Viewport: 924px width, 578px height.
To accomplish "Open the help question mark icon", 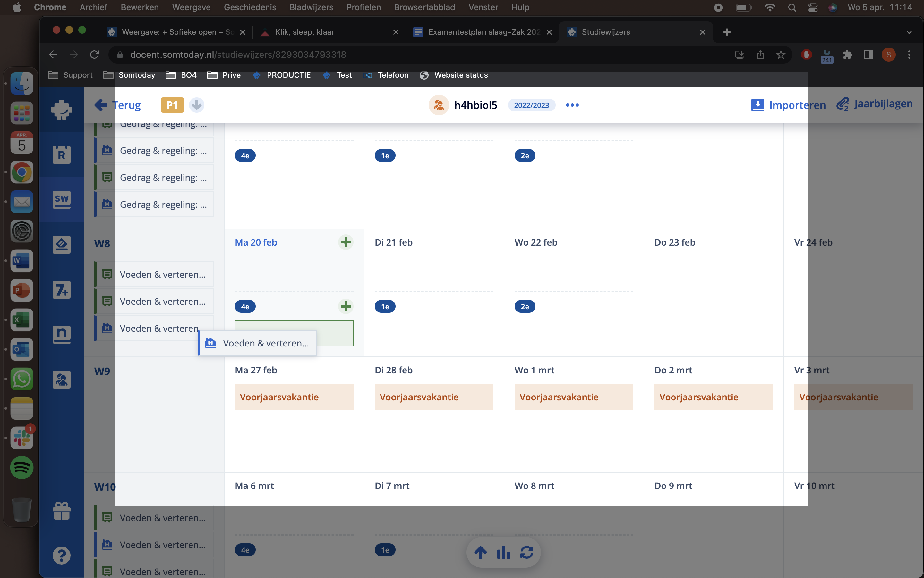I will click(x=62, y=555).
